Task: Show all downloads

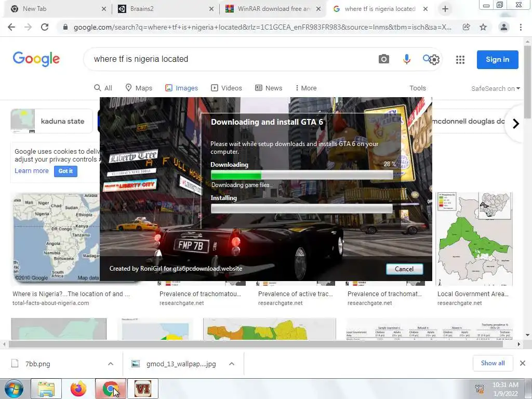Action: (493, 363)
